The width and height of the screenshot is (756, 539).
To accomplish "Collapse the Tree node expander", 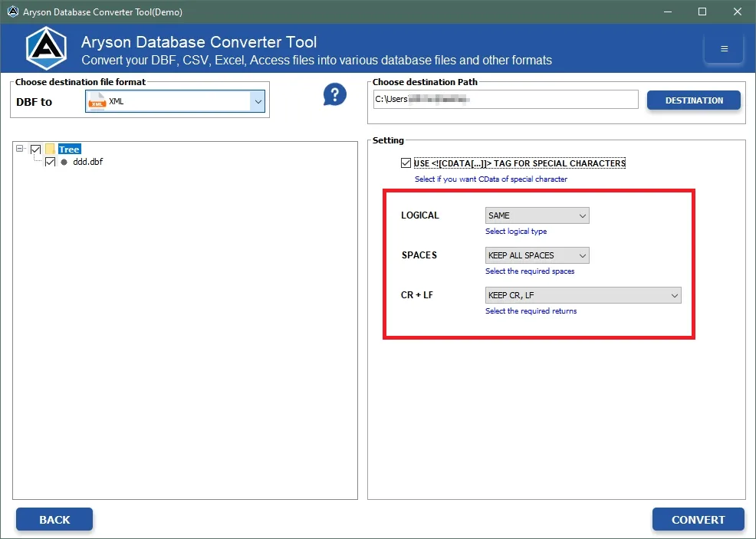I will 20,149.
